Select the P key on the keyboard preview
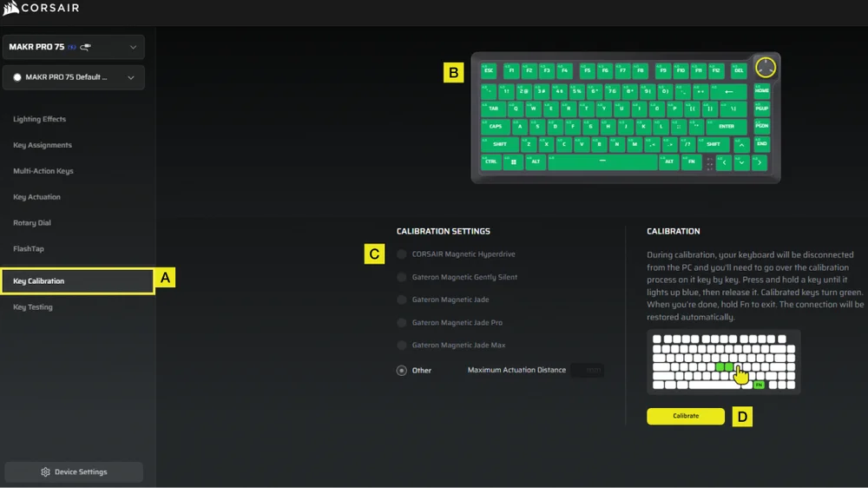The width and height of the screenshot is (868, 488). tap(674, 109)
